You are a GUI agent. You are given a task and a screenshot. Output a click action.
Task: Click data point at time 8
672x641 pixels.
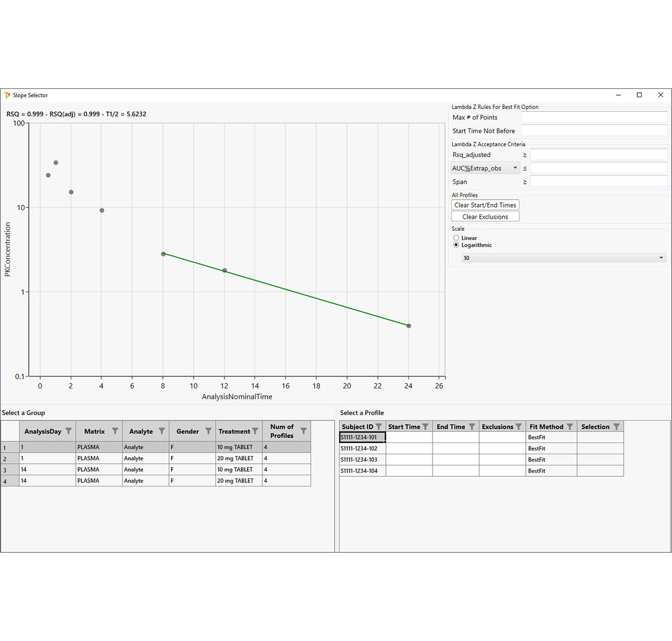164,254
